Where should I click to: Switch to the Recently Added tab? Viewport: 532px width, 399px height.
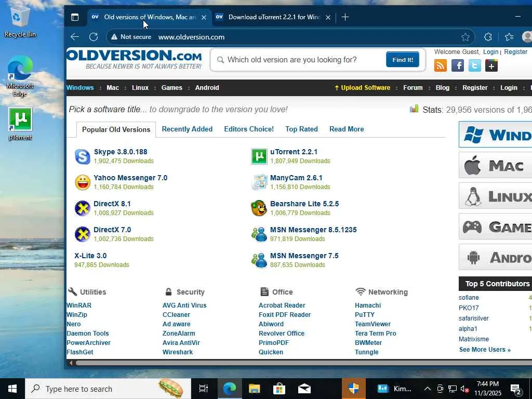pos(187,129)
